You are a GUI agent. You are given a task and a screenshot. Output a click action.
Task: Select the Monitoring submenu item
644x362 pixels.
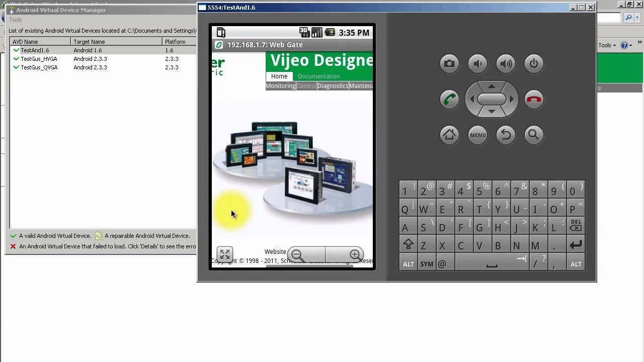[281, 86]
